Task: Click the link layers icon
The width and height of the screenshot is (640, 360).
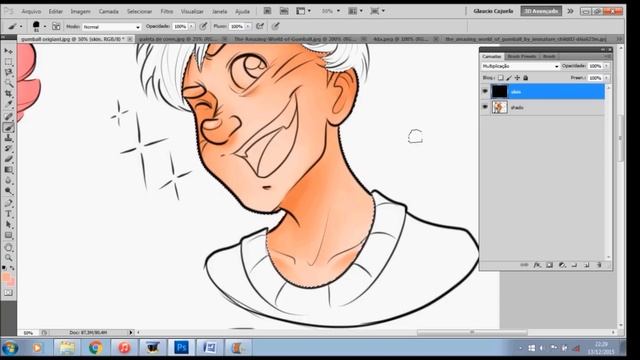Action: point(524,265)
